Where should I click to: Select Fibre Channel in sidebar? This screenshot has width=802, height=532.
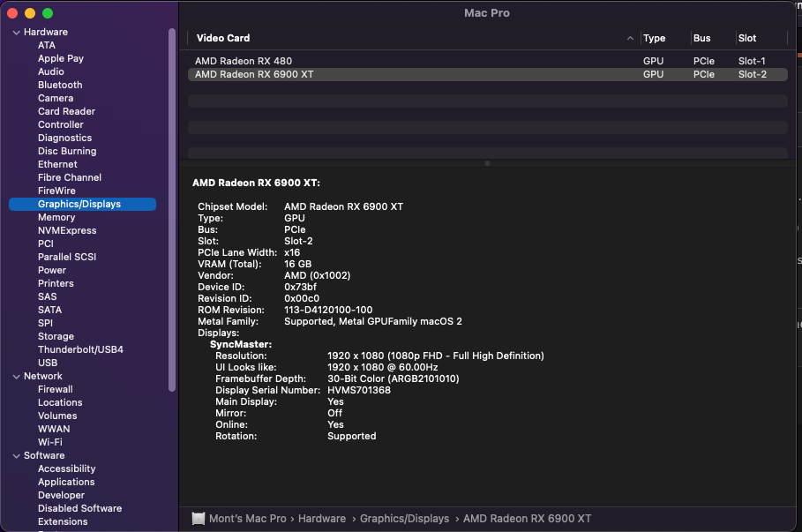pos(70,177)
